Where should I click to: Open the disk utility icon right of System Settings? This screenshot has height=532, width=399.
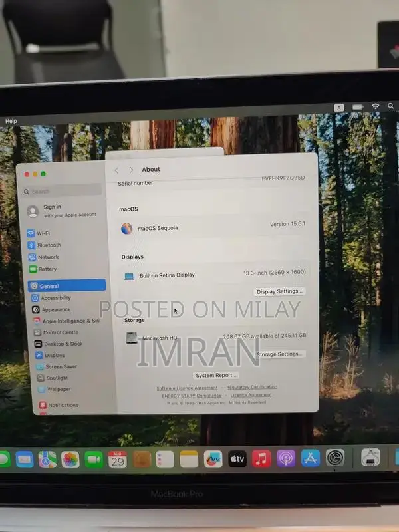370,457
